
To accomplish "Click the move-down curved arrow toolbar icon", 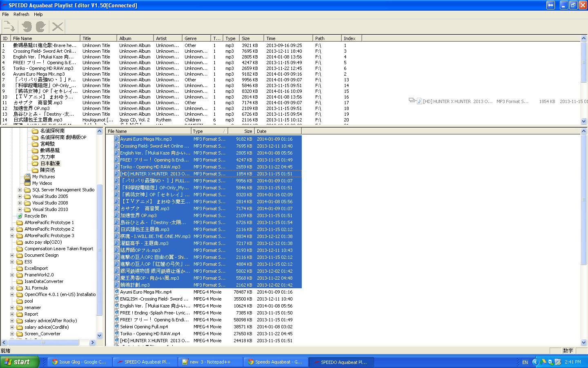I will (40, 27).
